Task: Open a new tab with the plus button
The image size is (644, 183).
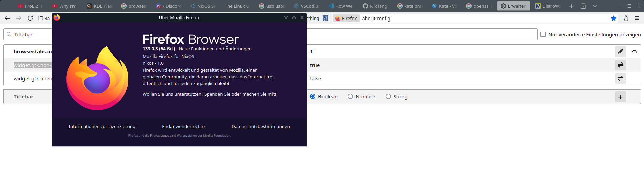Action: 572,6
